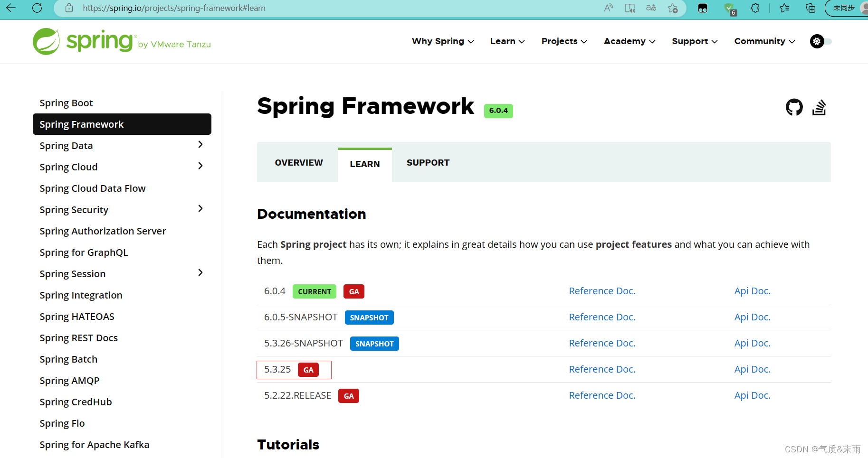This screenshot has height=458, width=868.
Task: Open the Extensions puzzle icon
Action: tap(755, 8)
